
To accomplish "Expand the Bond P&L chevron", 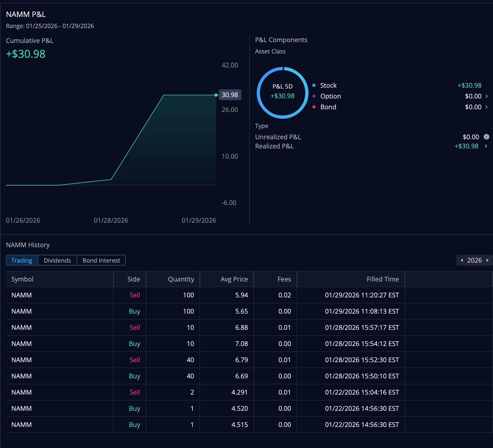I will pos(487,107).
